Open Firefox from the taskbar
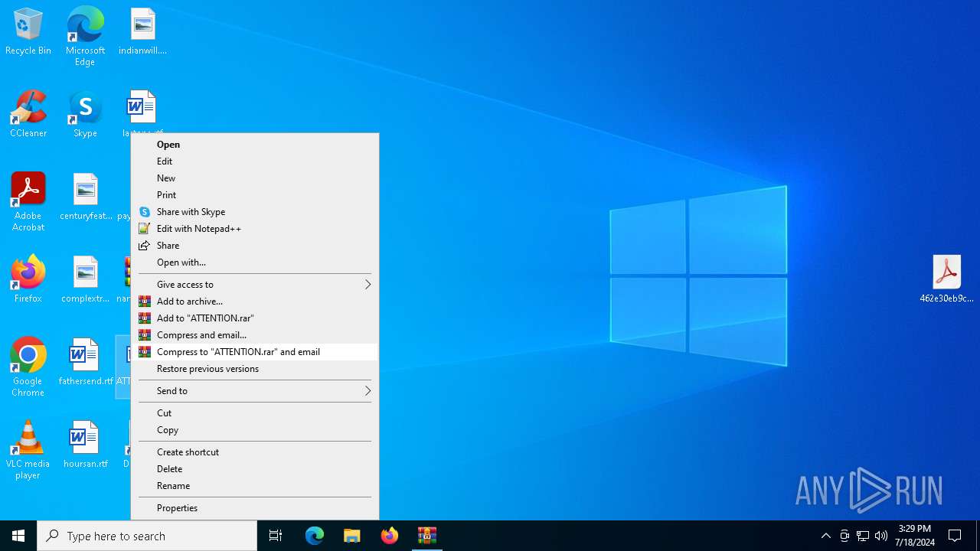Screen dimensions: 980x551 [390, 536]
